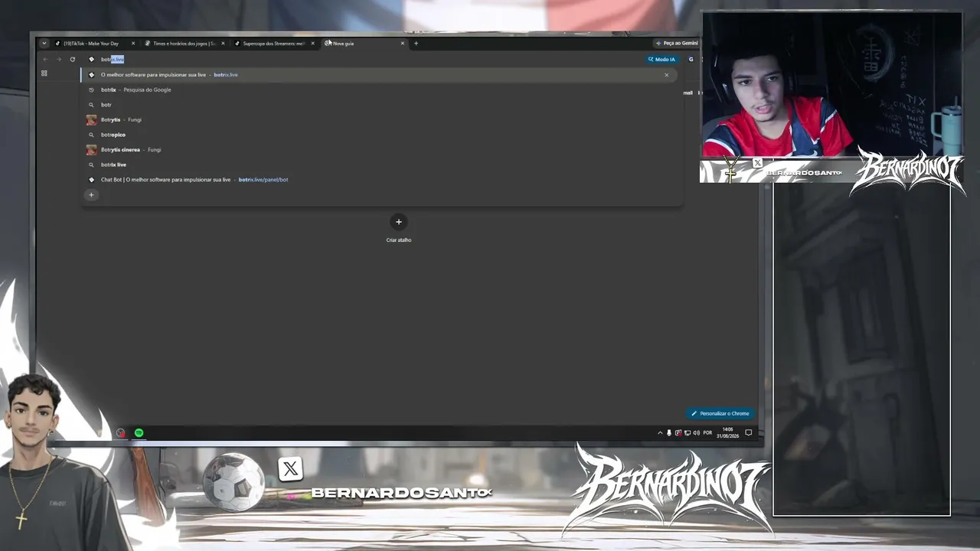Open the notification center icon in taskbar
980x551 pixels.
749,433
